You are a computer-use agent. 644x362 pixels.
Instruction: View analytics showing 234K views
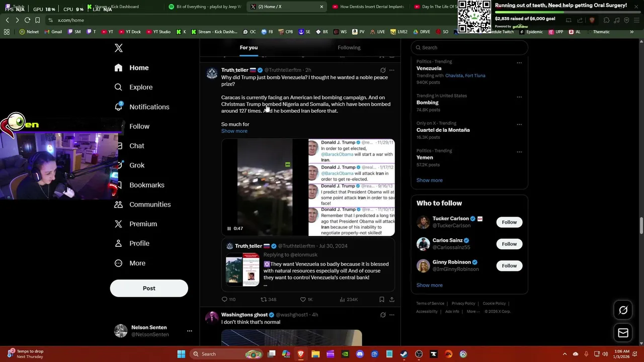click(348, 299)
